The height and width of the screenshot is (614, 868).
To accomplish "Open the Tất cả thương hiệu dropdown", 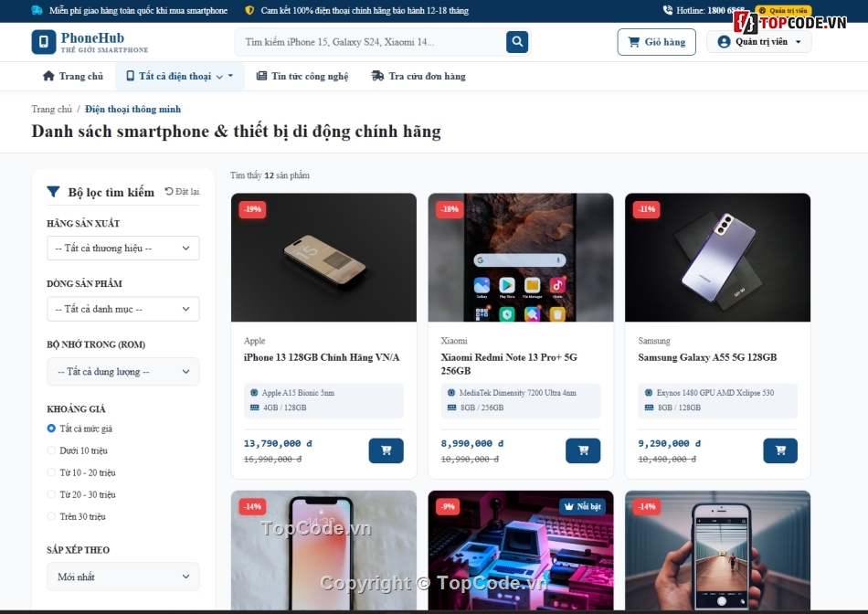I will pyautogui.click(x=123, y=248).
